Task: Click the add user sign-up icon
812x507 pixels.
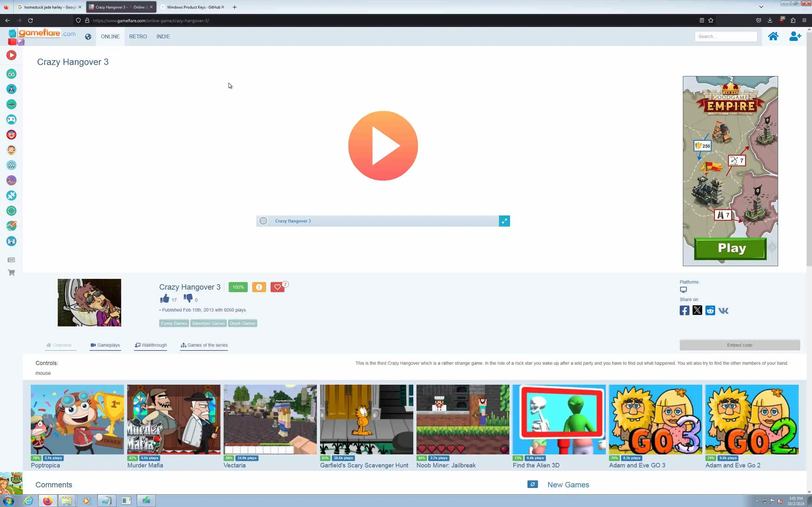Action: pos(795,36)
